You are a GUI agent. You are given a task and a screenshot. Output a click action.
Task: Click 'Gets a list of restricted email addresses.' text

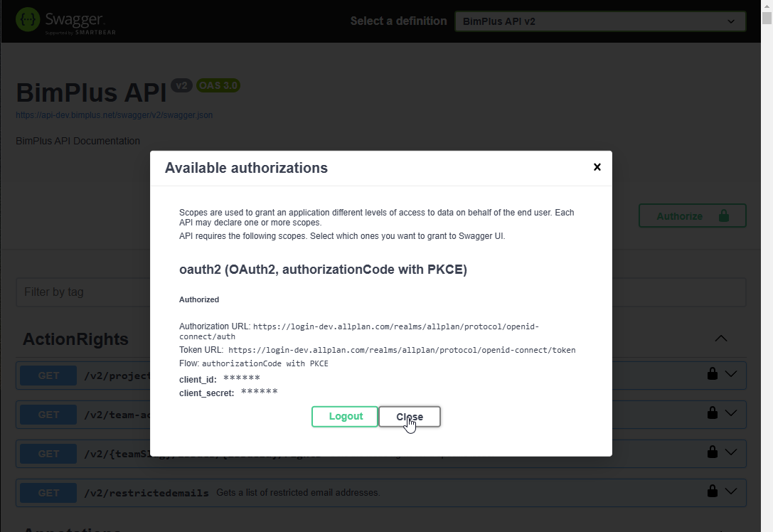click(x=298, y=493)
